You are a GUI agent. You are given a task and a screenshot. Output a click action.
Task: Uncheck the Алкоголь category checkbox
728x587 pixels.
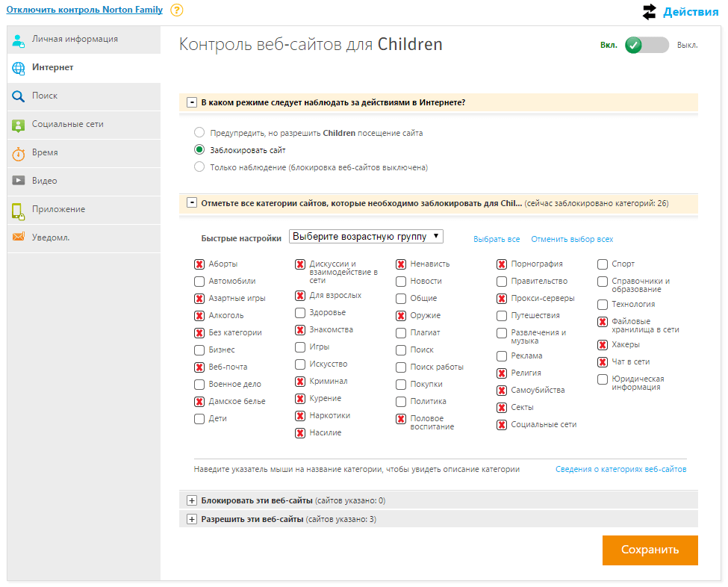pos(199,315)
